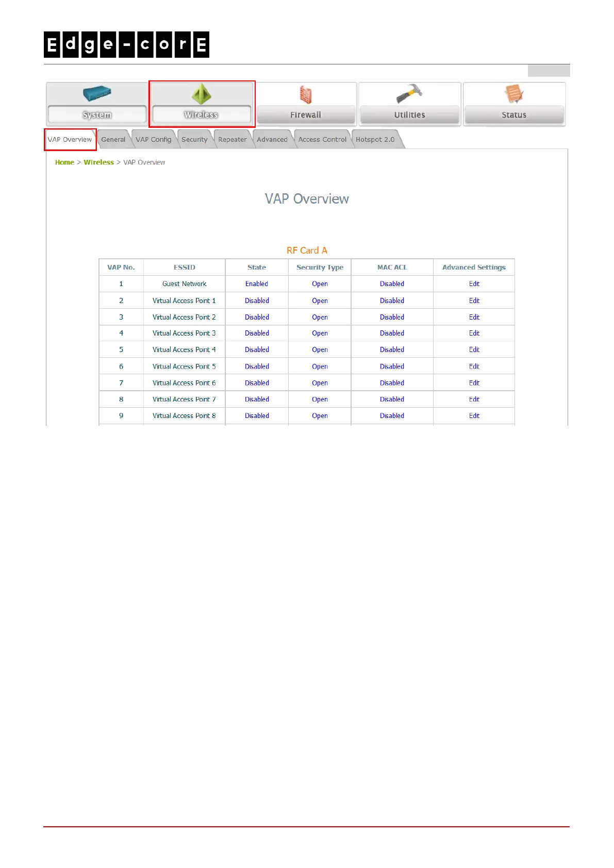The height and width of the screenshot is (868, 614).
Task: Switch to the VAP Overview tab
Action: [70, 140]
